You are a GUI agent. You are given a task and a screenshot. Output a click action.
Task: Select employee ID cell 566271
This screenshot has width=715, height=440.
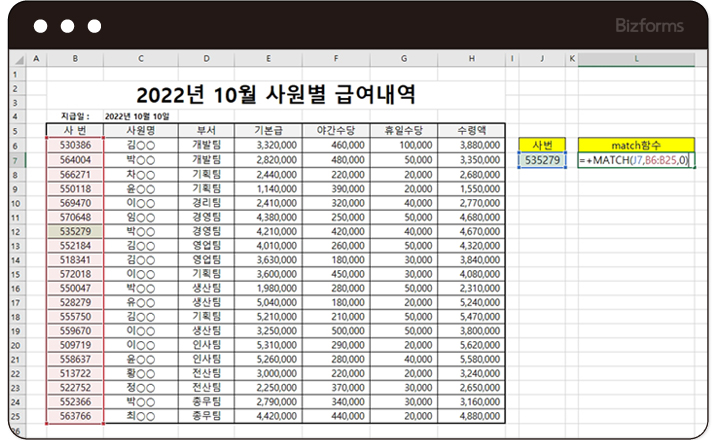pos(75,175)
